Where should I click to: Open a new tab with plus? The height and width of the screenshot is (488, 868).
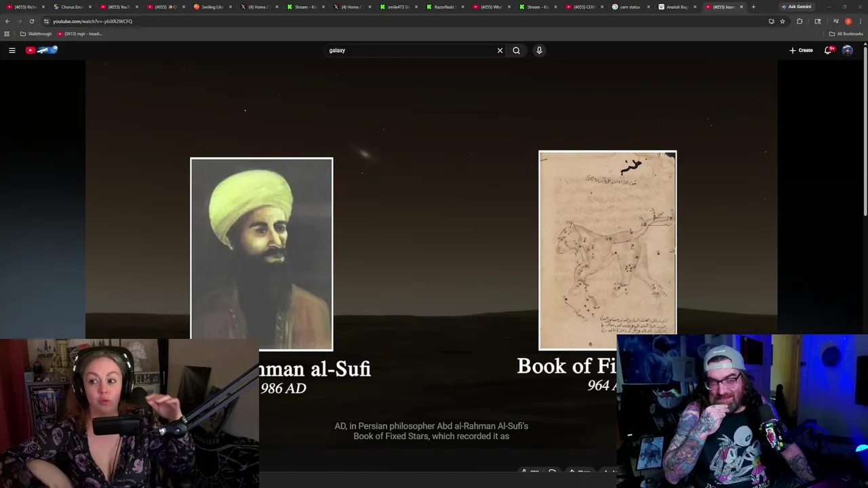[x=753, y=7]
